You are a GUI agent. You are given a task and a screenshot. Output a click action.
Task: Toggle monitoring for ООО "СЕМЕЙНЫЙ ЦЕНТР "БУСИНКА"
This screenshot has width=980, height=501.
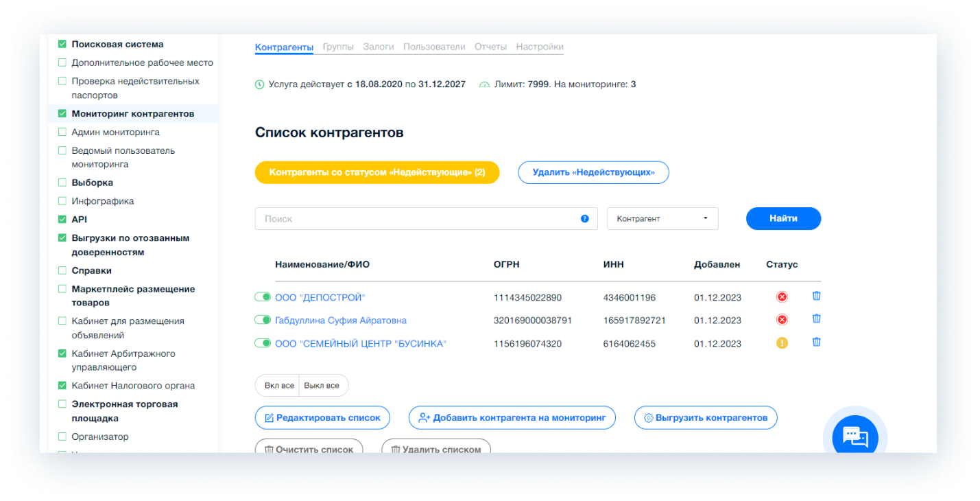pos(263,343)
